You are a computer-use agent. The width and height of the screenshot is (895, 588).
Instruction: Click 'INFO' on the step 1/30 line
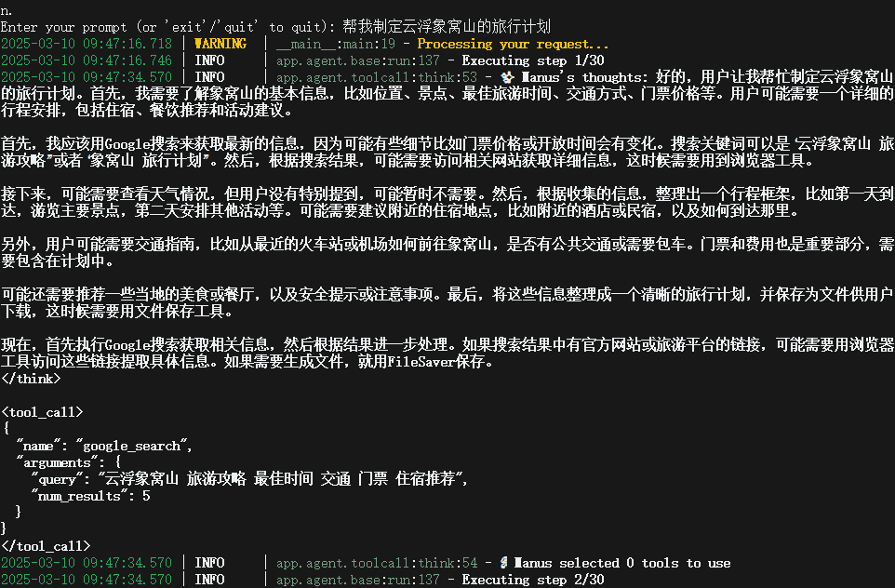(209, 60)
